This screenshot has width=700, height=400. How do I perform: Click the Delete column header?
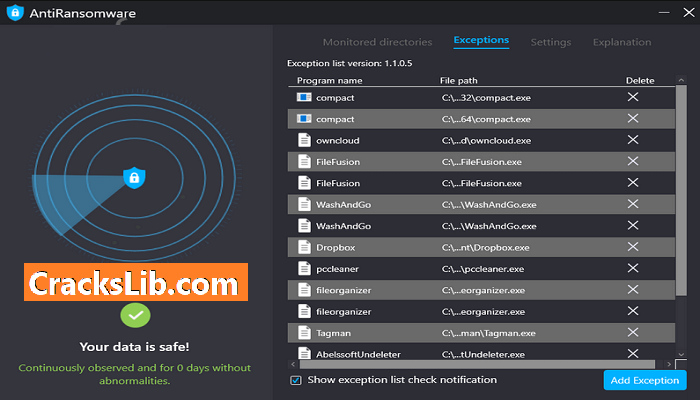pos(640,80)
